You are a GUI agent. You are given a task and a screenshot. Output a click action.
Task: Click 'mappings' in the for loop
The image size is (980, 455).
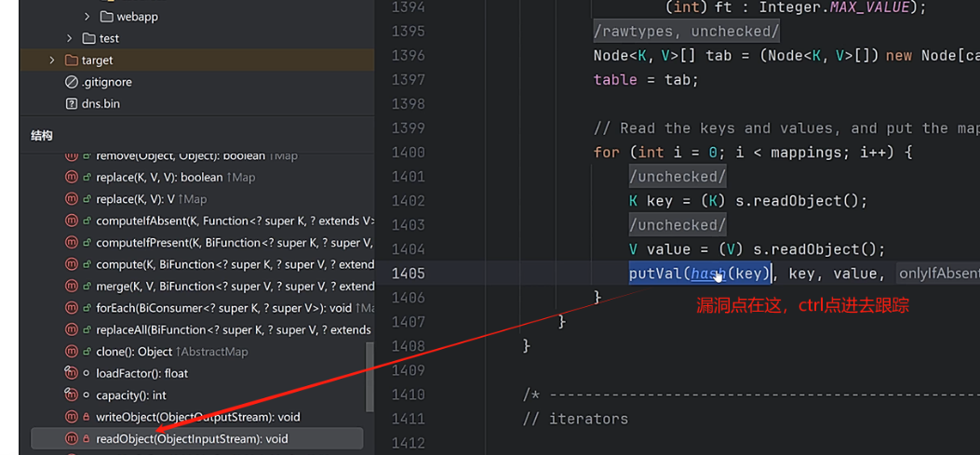[x=806, y=153]
